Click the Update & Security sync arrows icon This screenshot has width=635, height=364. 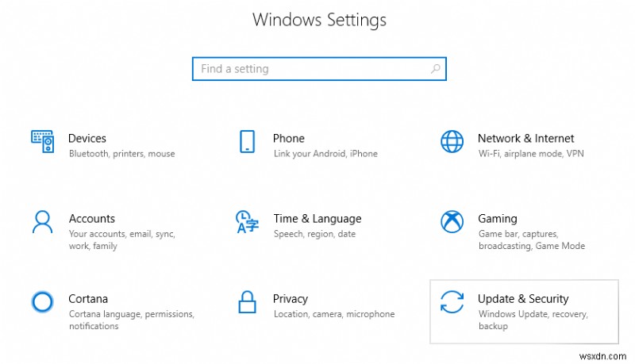click(x=452, y=302)
